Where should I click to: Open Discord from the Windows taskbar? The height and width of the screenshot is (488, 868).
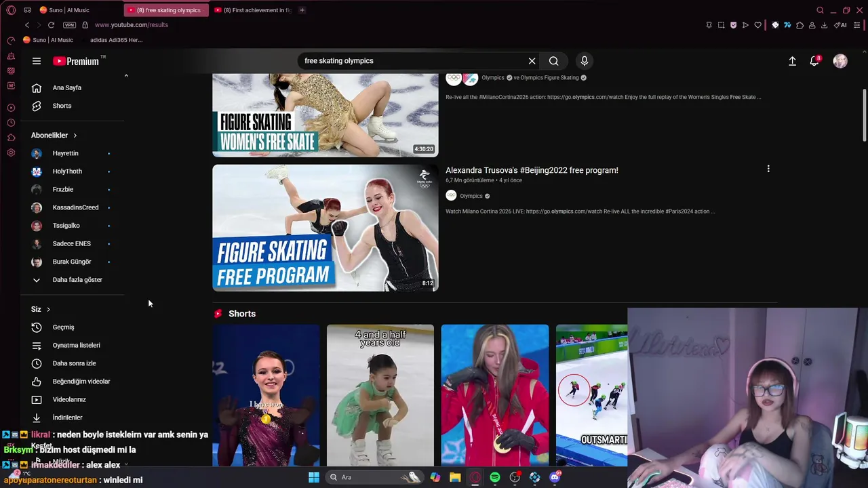click(x=555, y=477)
